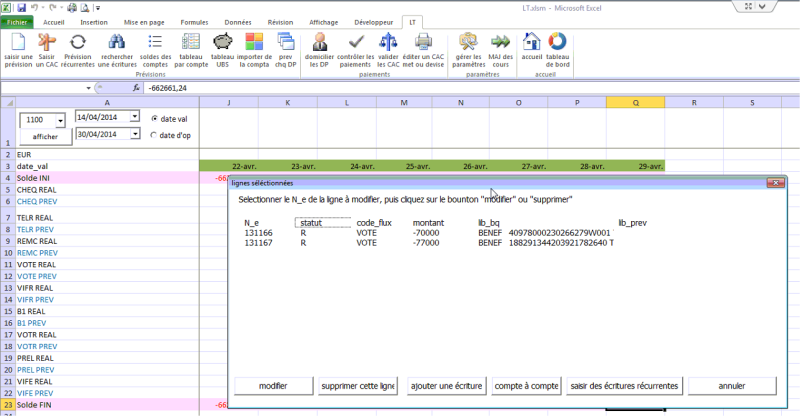The height and width of the screenshot is (416, 800).
Task: Expand the Name Box dropdown arrow
Action: (88, 88)
